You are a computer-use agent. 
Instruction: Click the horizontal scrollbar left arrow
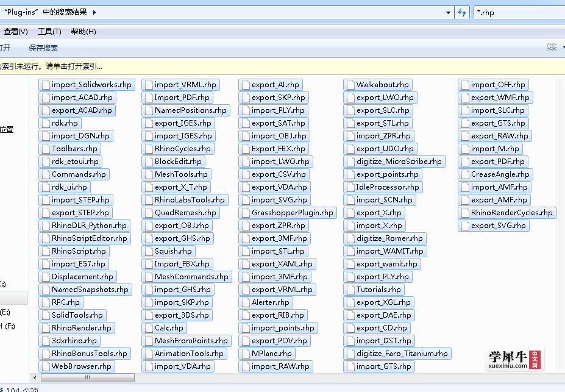coord(35,377)
